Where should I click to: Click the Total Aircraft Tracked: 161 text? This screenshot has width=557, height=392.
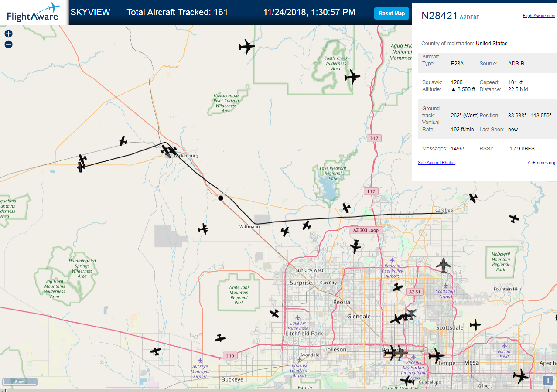[177, 12]
